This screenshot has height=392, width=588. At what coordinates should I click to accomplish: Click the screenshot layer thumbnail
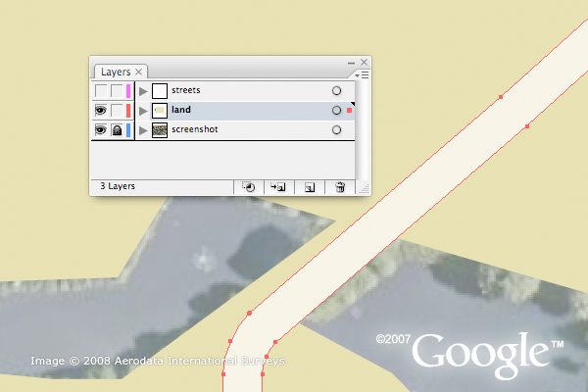160,130
